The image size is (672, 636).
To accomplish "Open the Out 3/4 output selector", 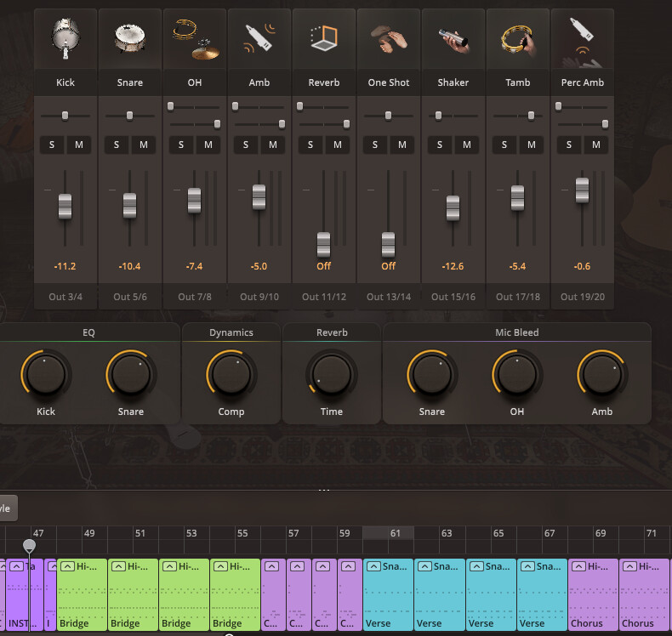I will pyautogui.click(x=65, y=297).
